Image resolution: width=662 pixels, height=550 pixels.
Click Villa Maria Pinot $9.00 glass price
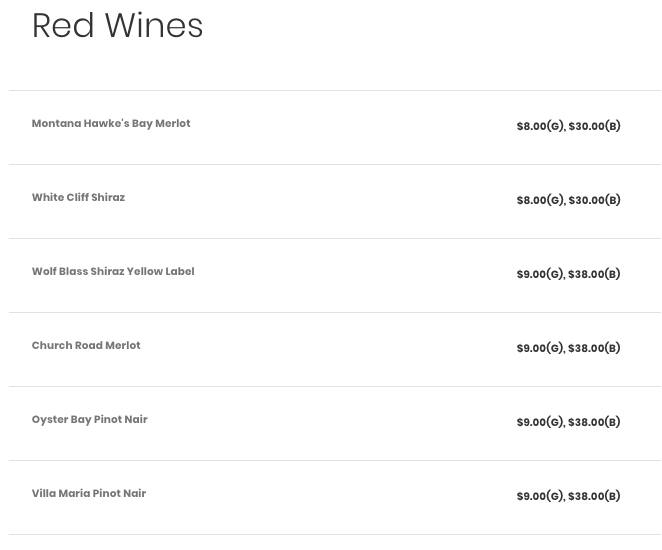click(x=540, y=497)
